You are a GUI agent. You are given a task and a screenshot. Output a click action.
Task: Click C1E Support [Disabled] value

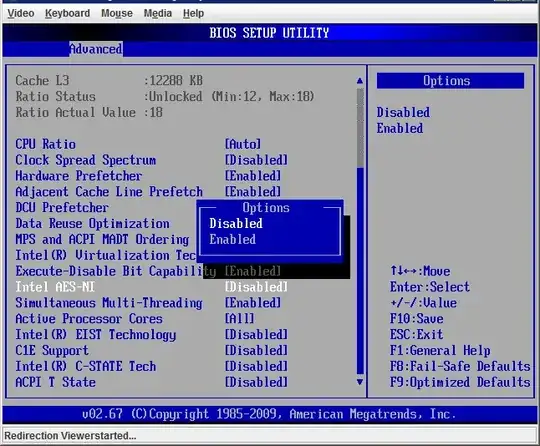tap(256, 351)
